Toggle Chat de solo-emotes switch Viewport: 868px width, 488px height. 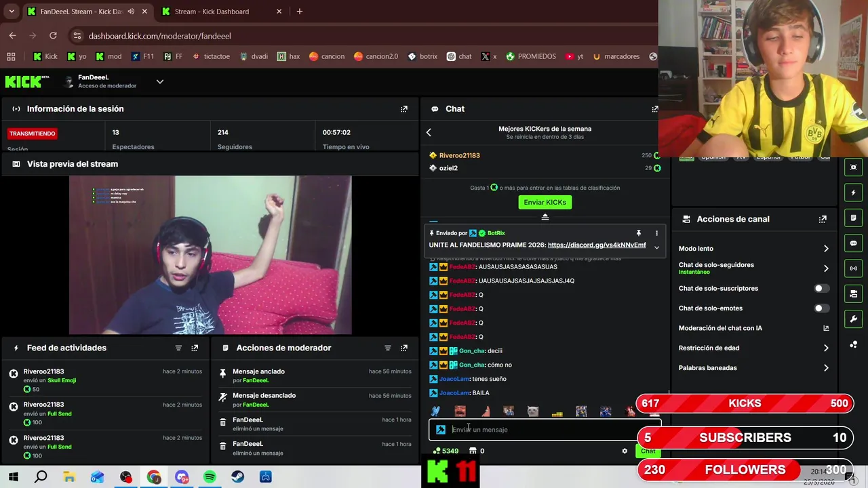tap(821, 308)
